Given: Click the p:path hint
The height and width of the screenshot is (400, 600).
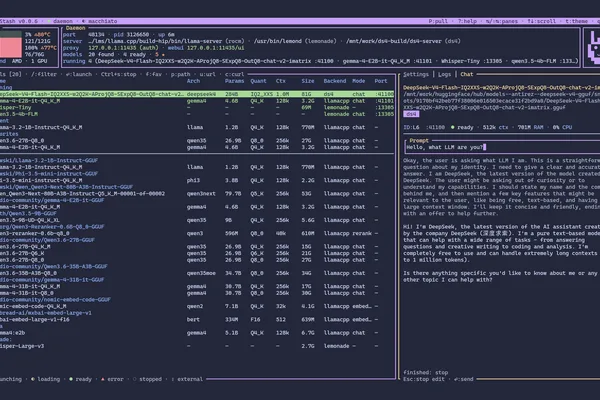Looking at the screenshot, I should click(180, 74).
